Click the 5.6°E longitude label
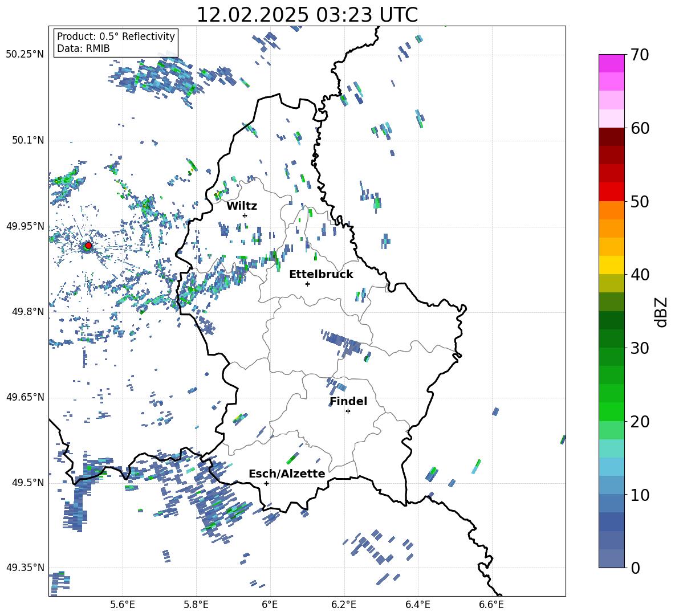 (123, 605)
